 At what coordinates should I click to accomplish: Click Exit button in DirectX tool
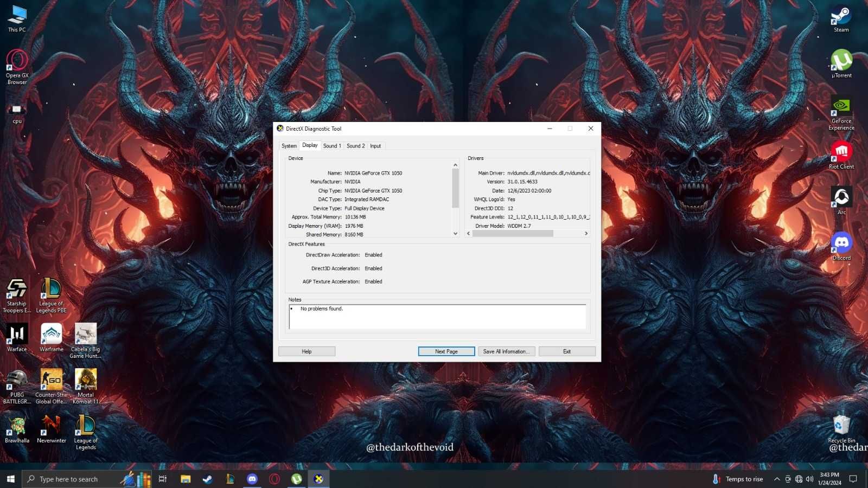(x=567, y=351)
